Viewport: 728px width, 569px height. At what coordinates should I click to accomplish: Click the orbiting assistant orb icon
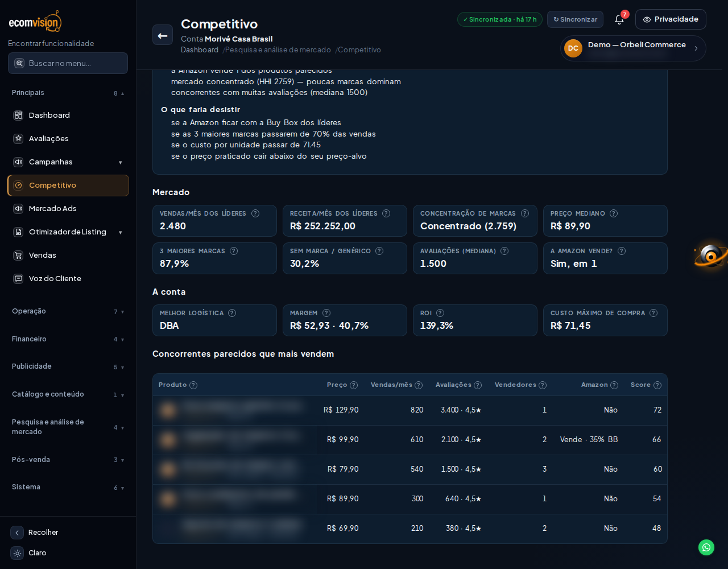click(711, 256)
